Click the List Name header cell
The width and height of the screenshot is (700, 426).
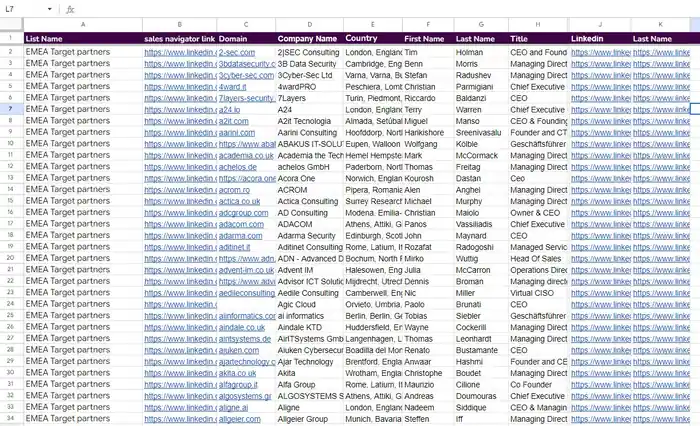coord(83,39)
